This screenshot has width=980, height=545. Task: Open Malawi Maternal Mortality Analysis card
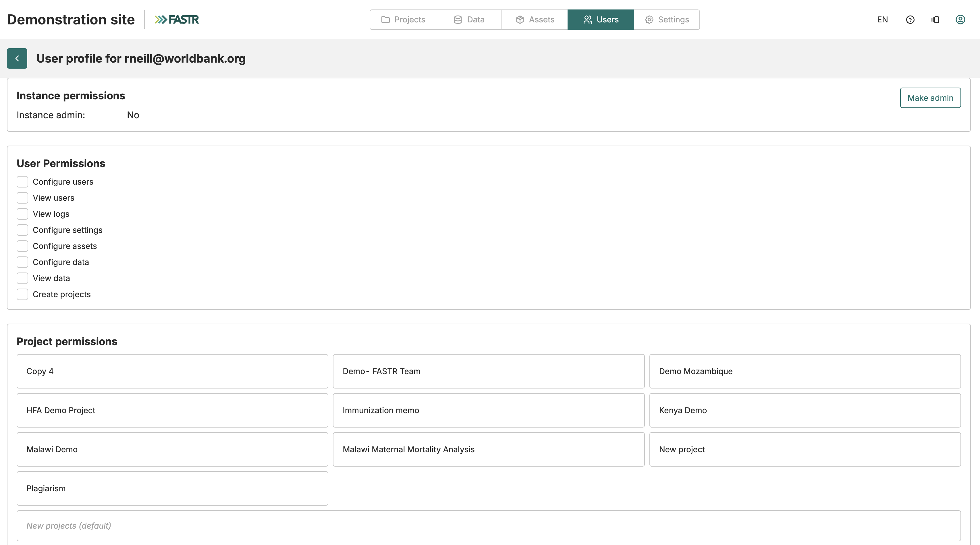click(489, 450)
